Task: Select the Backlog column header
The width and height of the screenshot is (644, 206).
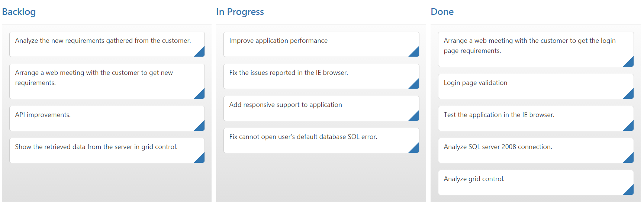Action: [19, 12]
